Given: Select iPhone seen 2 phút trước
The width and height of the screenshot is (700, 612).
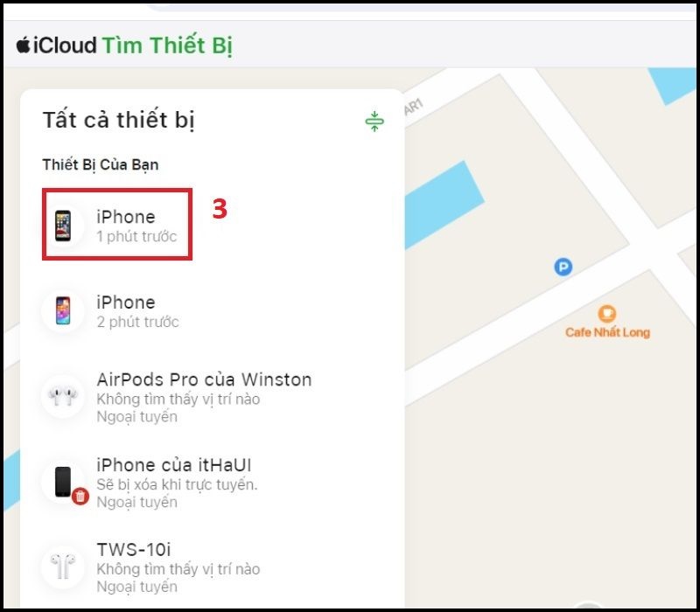Looking at the screenshot, I should 136,311.
